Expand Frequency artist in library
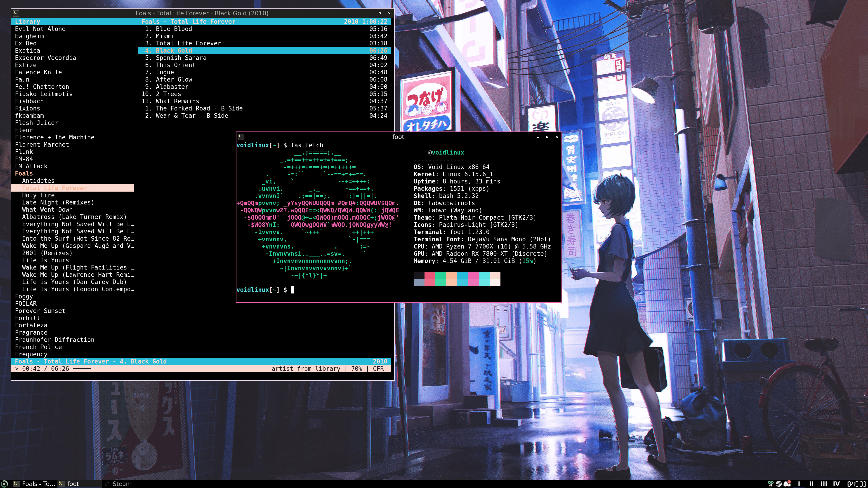This screenshot has width=868, height=488. [x=31, y=354]
